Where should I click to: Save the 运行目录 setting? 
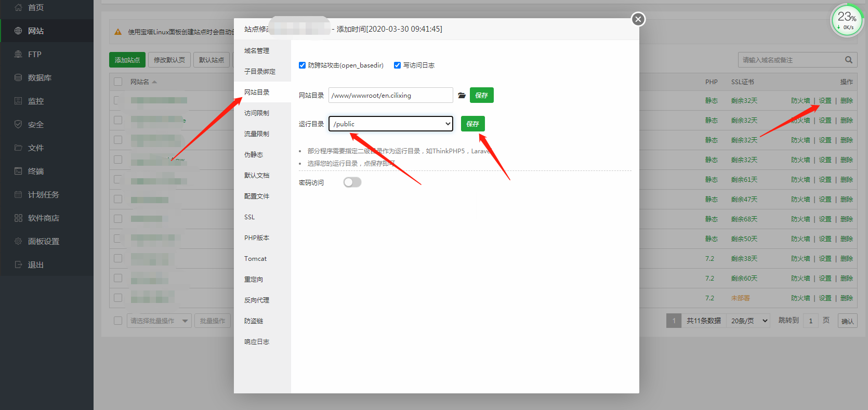[472, 124]
